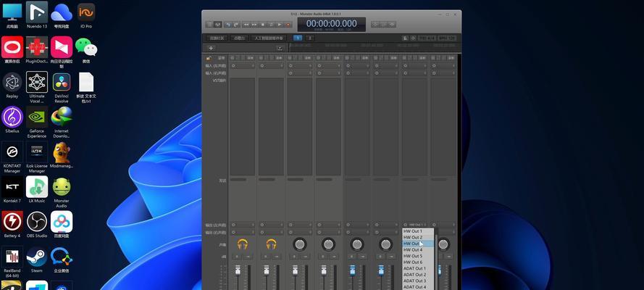Toggle the padlock icon beside the channel strips
This screenshot has width=644, height=290.
click(209, 58)
